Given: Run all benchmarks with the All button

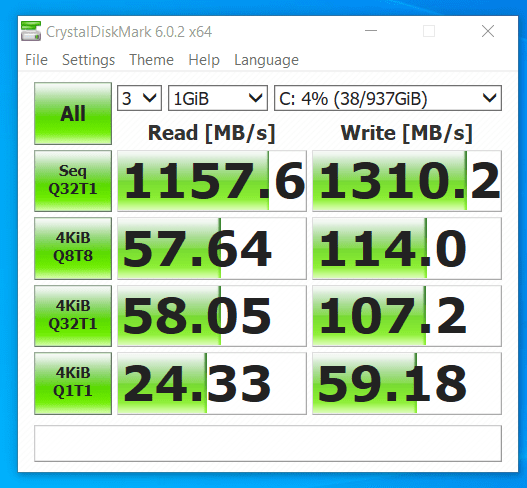Looking at the screenshot, I should tap(73, 114).
